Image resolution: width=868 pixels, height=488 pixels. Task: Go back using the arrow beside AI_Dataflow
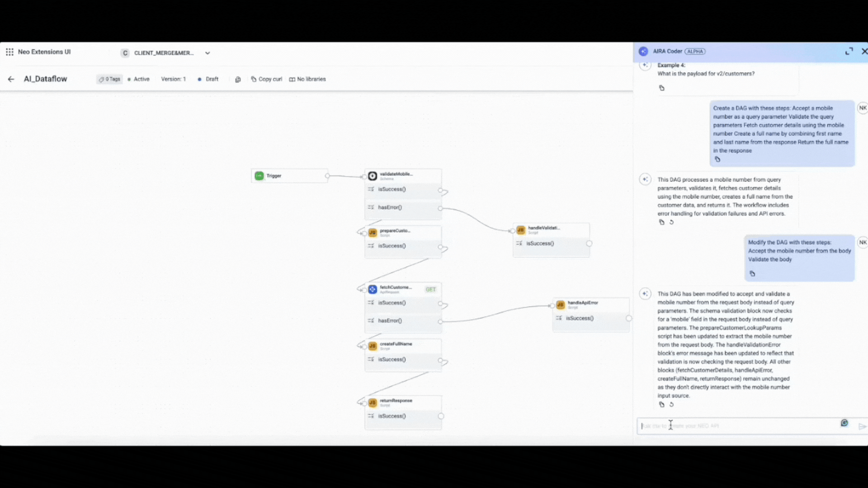click(x=11, y=79)
